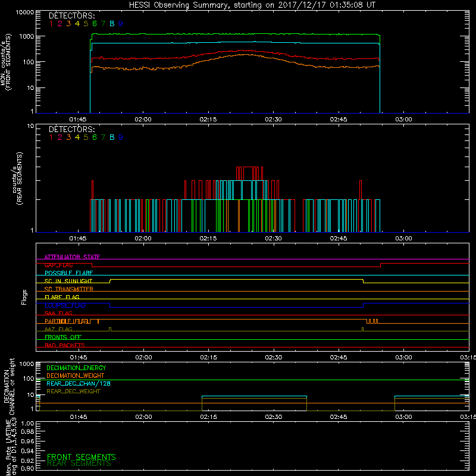
Task: Click the SC_IN_SUNLIGHT flag label
Action: point(68,281)
